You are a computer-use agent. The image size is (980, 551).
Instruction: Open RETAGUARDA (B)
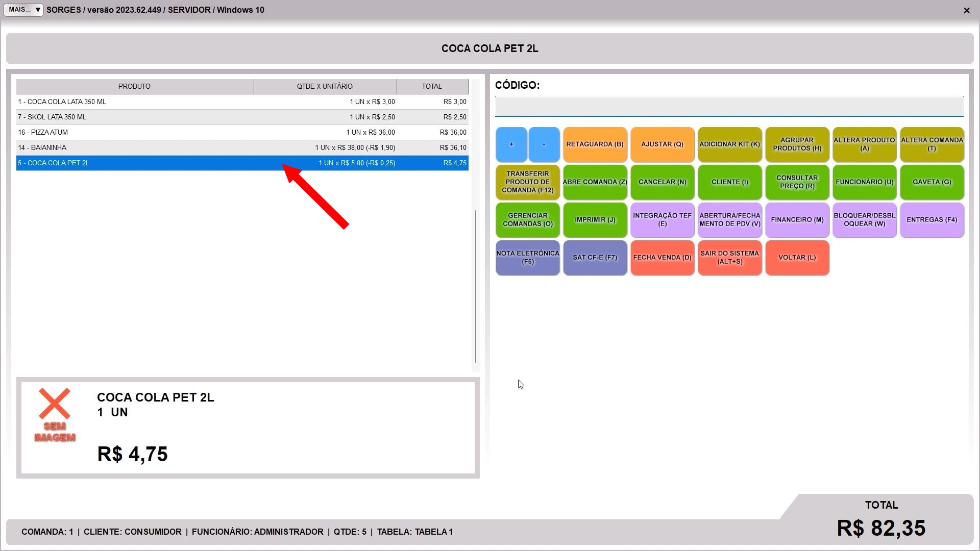coord(595,144)
